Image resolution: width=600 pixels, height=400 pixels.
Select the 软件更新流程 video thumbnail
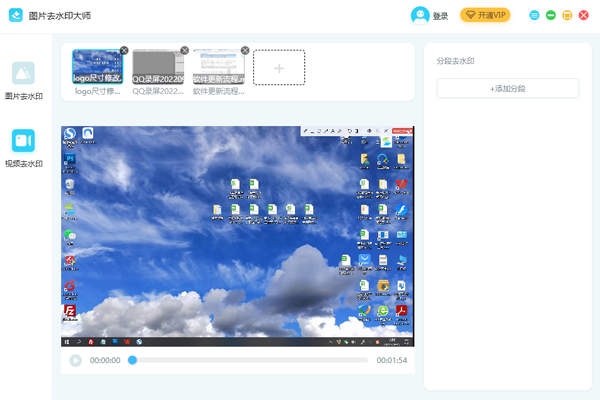click(218, 67)
